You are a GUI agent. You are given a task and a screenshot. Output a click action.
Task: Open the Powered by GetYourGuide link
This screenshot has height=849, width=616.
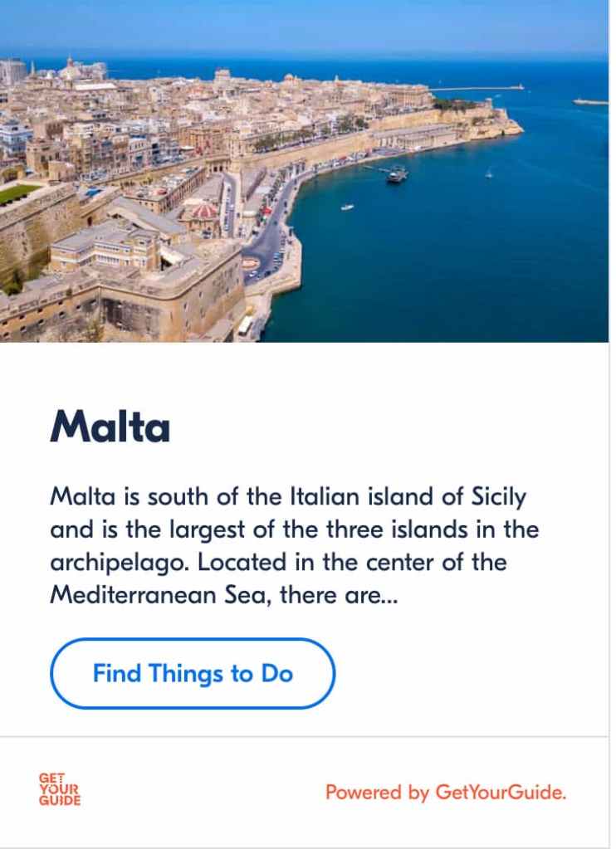pos(445,793)
